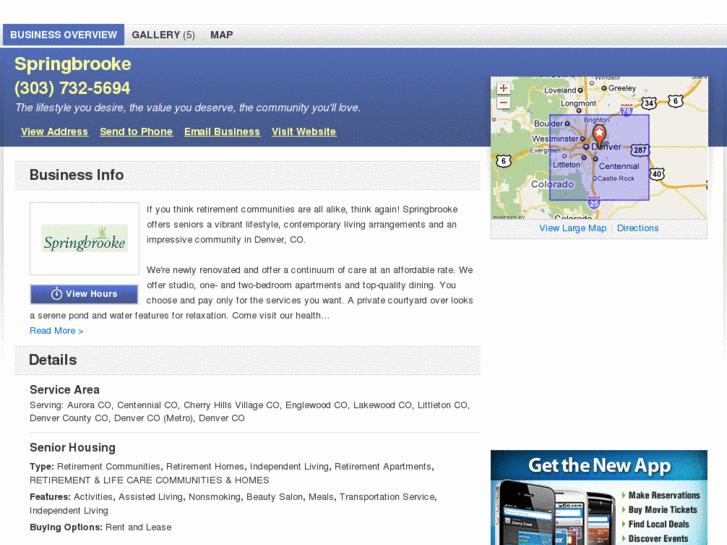Open the Map tab
Viewport: 727px width, 545px height.
[x=222, y=35]
